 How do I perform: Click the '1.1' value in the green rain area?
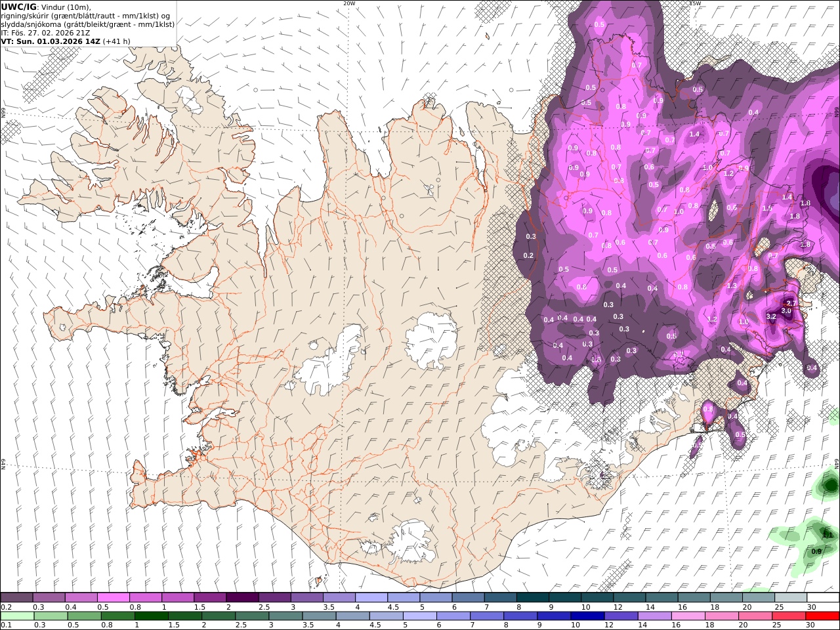click(828, 535)
